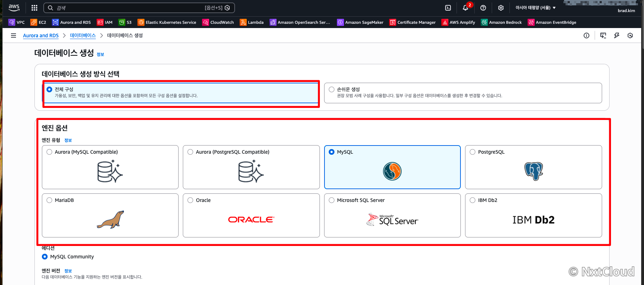Open the CloudWatch shortcut
The height and width of the screenshot is (285, 644).
(x=218, y=22)
